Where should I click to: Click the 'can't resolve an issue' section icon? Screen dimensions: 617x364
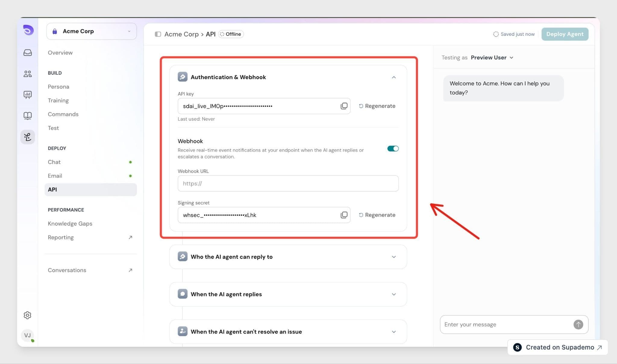[183, 331]
